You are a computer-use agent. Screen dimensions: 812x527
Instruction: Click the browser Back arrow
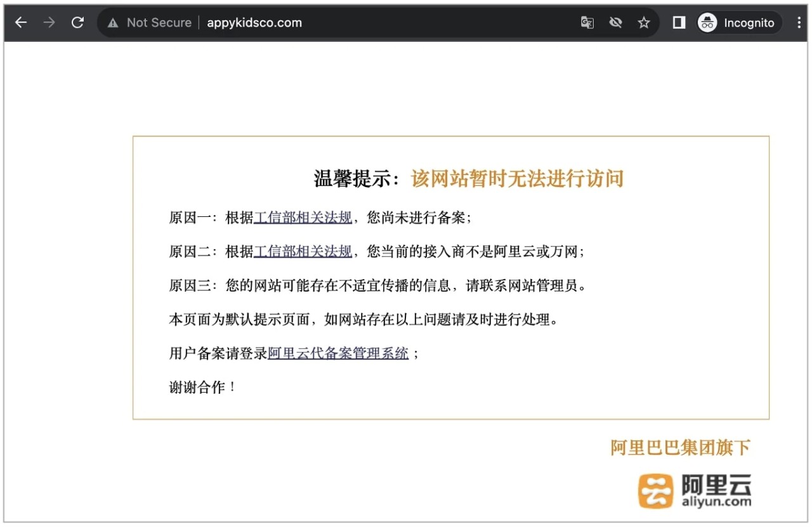(x=21, y=23)
